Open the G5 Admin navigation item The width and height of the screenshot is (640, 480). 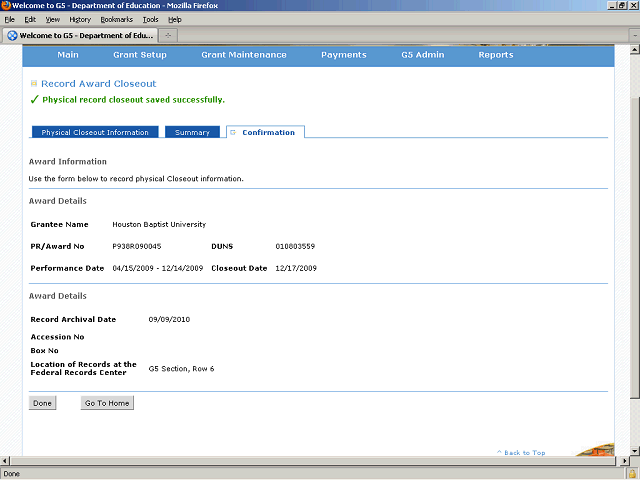point(422,55)
